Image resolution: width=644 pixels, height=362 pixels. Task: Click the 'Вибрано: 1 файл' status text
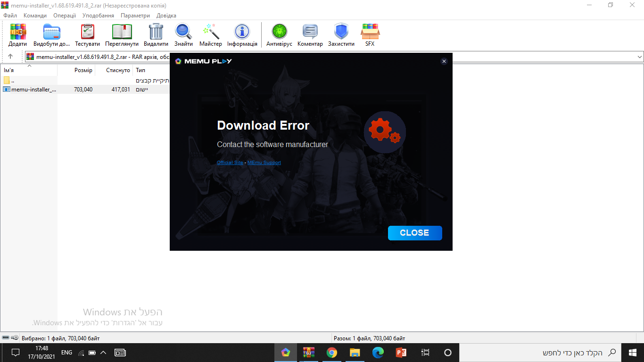pos(60,338)
